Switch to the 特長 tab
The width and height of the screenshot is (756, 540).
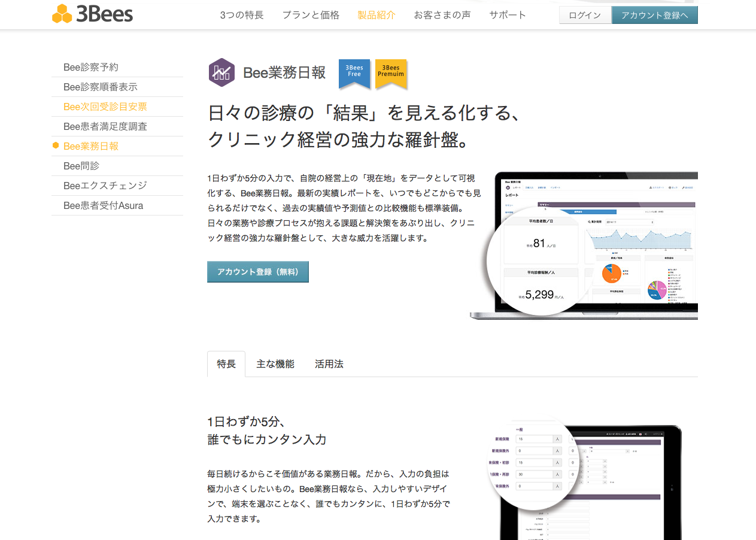pos(226,364)
